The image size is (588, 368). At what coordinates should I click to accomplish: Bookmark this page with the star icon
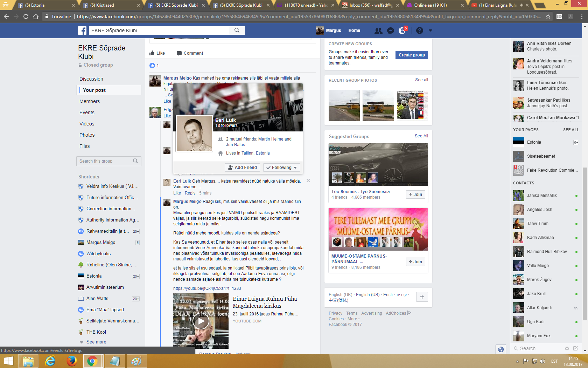548,16
